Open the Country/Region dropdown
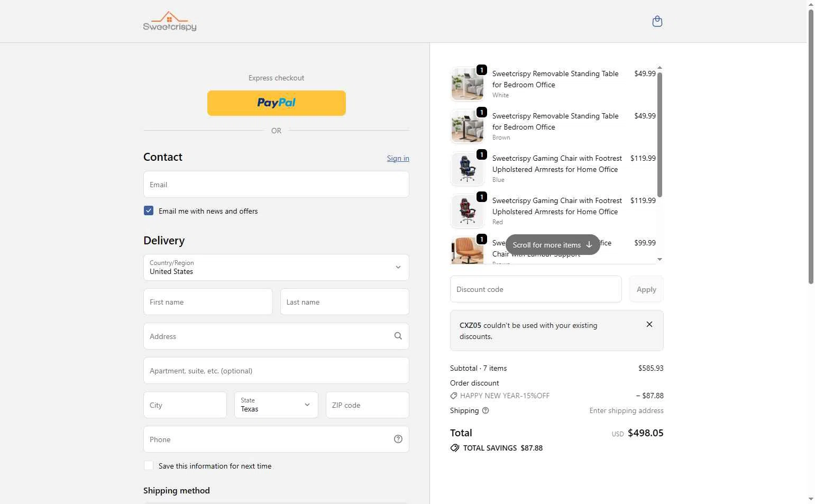 [276, 267]
